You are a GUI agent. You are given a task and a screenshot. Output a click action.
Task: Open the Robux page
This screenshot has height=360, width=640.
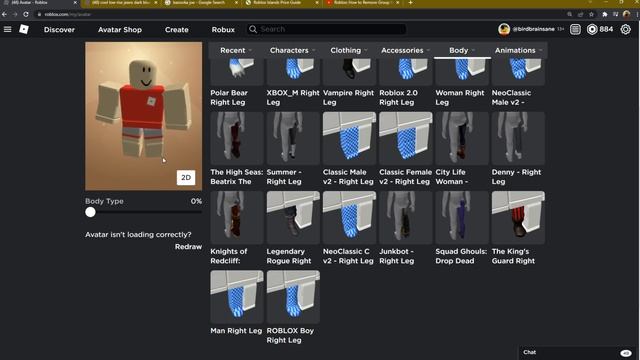point(223,29)
